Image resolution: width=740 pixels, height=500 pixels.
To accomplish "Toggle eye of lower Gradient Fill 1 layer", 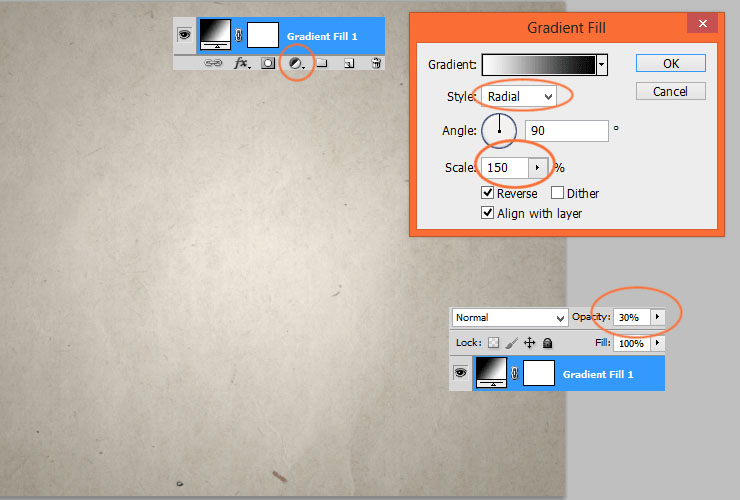I will pyautogui.click(x=460, y=373).
